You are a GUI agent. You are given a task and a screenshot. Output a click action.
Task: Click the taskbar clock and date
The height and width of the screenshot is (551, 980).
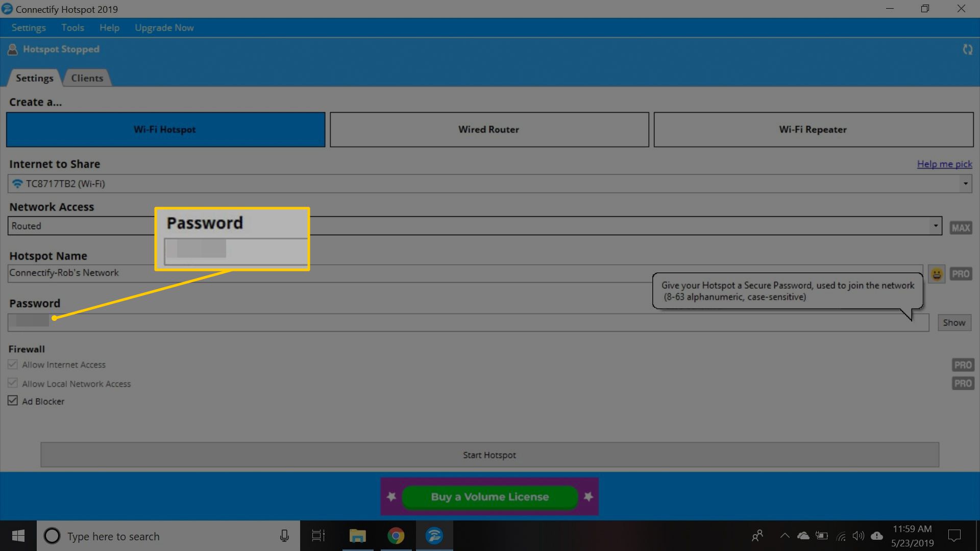[x=912, y=536]
